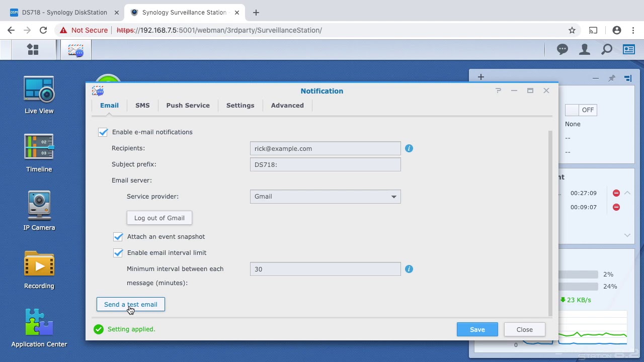Switch to the Push Service tab
644x362 pixels.
[x=188, y=105]
